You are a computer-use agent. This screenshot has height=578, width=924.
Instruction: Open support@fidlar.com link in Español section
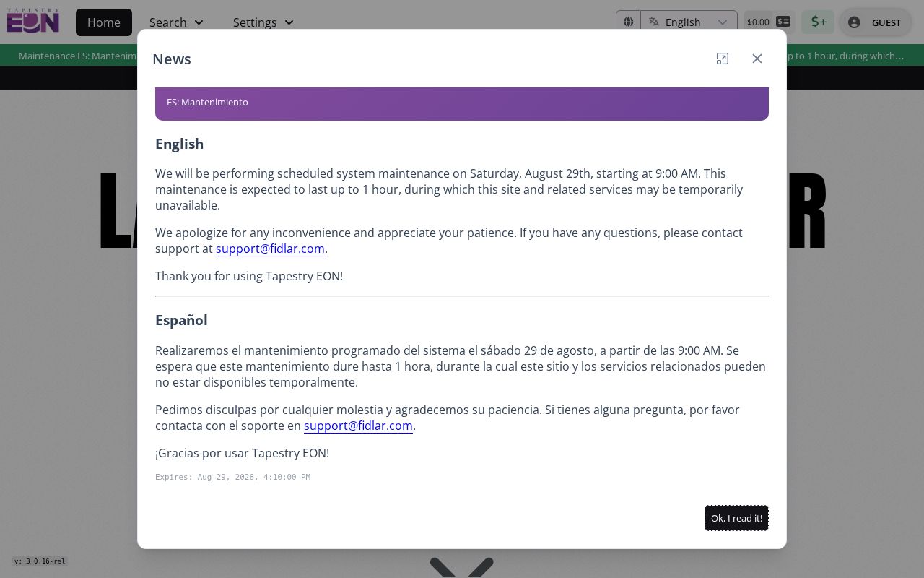click(358, 426)
